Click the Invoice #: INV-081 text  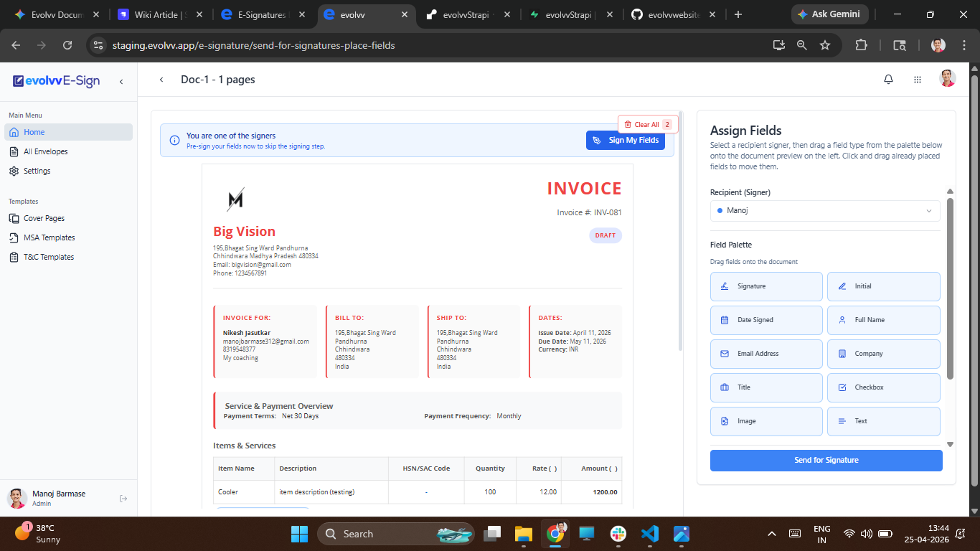[x=589, y=212]
